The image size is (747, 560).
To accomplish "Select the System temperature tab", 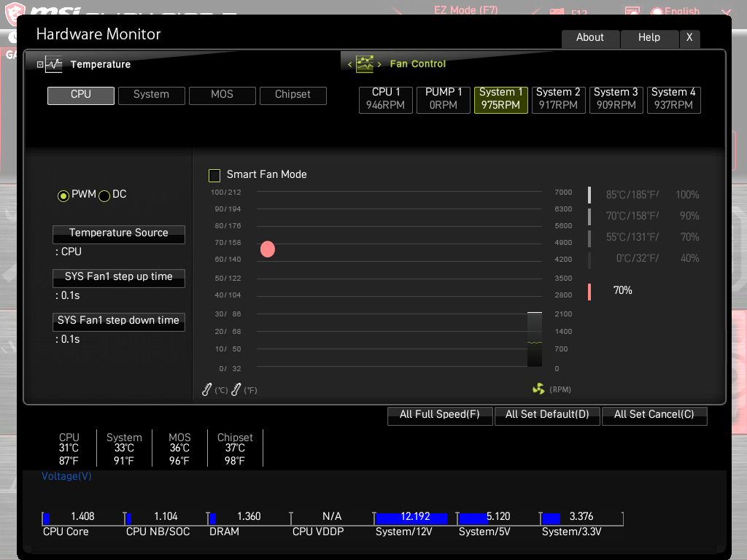I will [151, 96].
